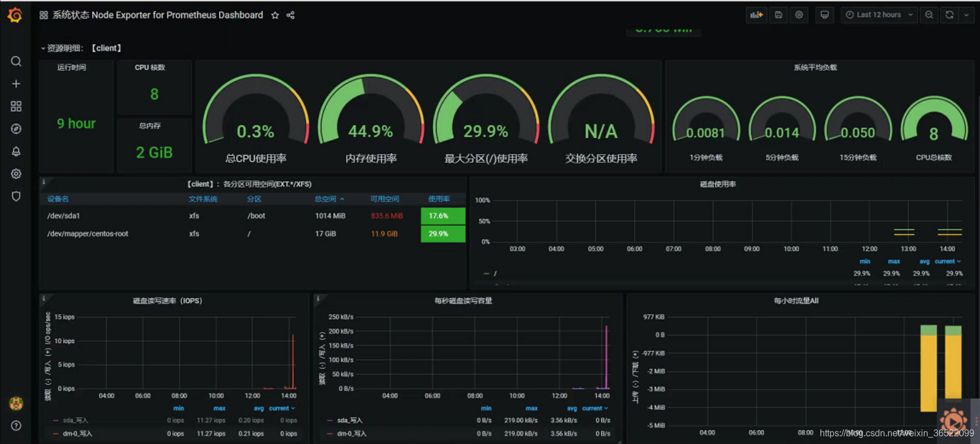Select the /dev/sda1 device cell

tap(64, 216)
